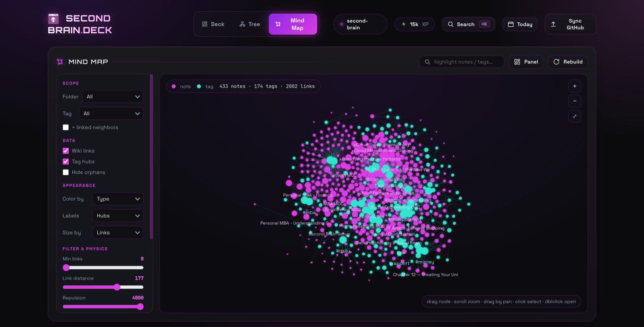Screen dimensions: 644x327
Task: Check the Hide orphans checkbox
Action: point(66,172)
